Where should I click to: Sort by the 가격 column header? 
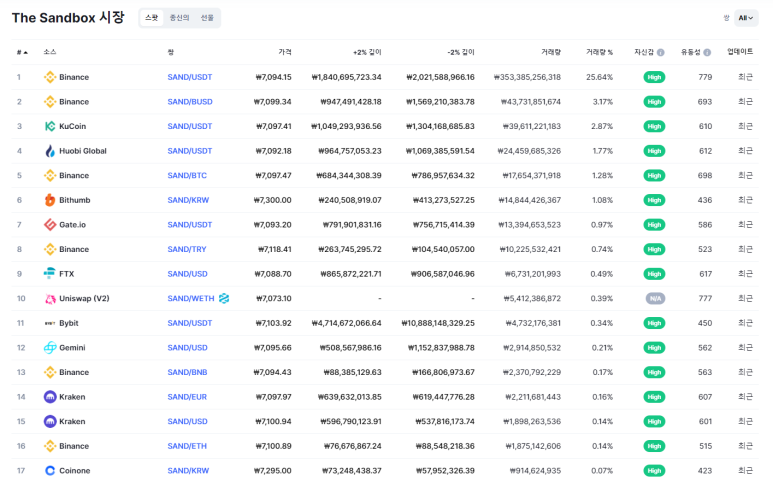coord(285,52)
